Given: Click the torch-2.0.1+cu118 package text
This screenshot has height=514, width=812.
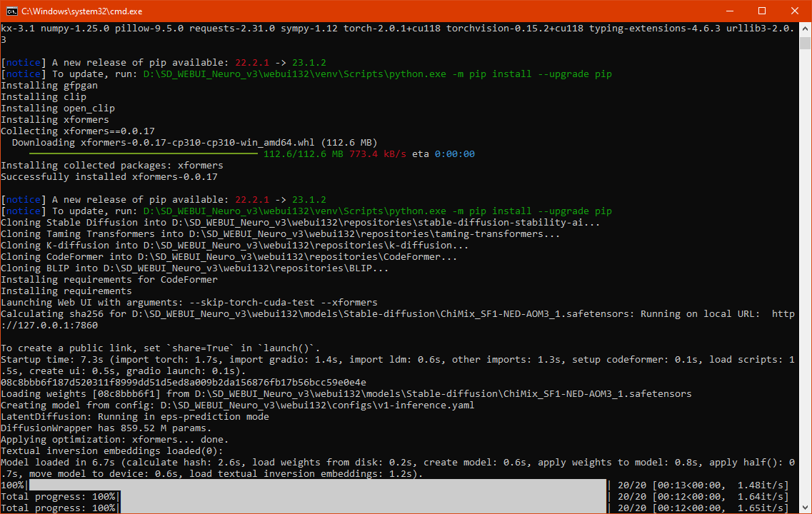Looking at the screenshot, I should (x=392, y=29).
